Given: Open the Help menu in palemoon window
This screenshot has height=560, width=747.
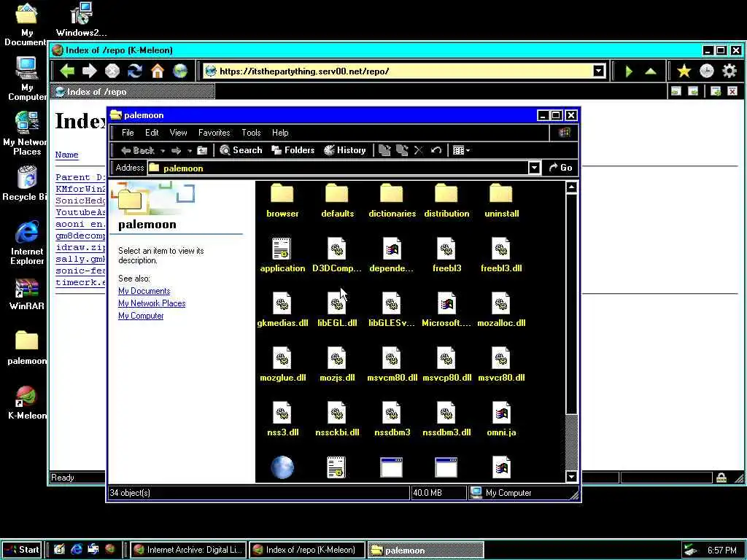Looking at the screenshot, I should tap(280, 133).
